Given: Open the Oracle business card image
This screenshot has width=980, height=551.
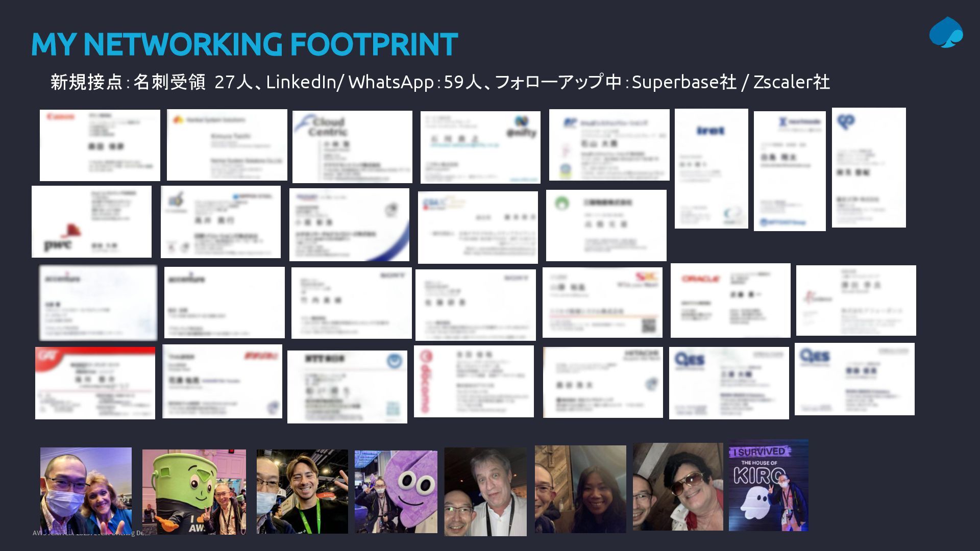Looking at the screenshot, I should (730, 300).
